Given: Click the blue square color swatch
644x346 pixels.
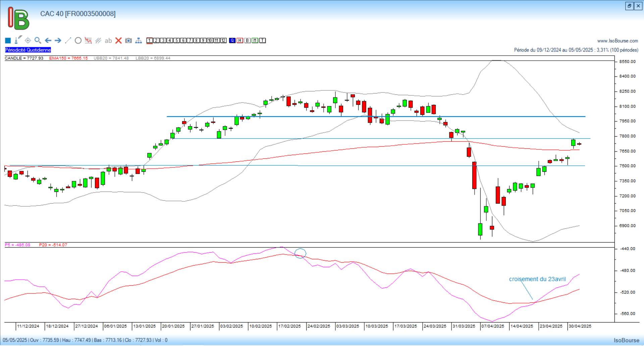Looking at the screenshot, I should [x=8, y=41].
